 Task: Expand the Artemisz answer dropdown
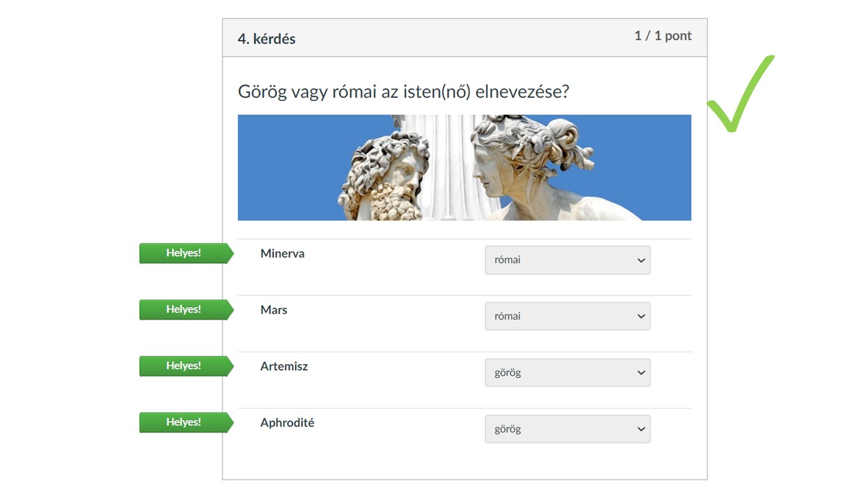pos(568,373)
